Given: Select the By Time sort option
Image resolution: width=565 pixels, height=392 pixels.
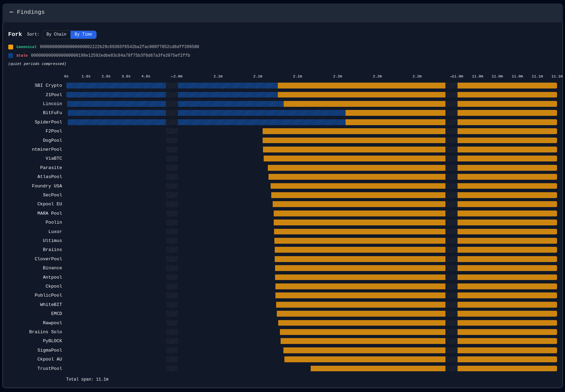Looking at the screenshot, I should click(83, 35).
